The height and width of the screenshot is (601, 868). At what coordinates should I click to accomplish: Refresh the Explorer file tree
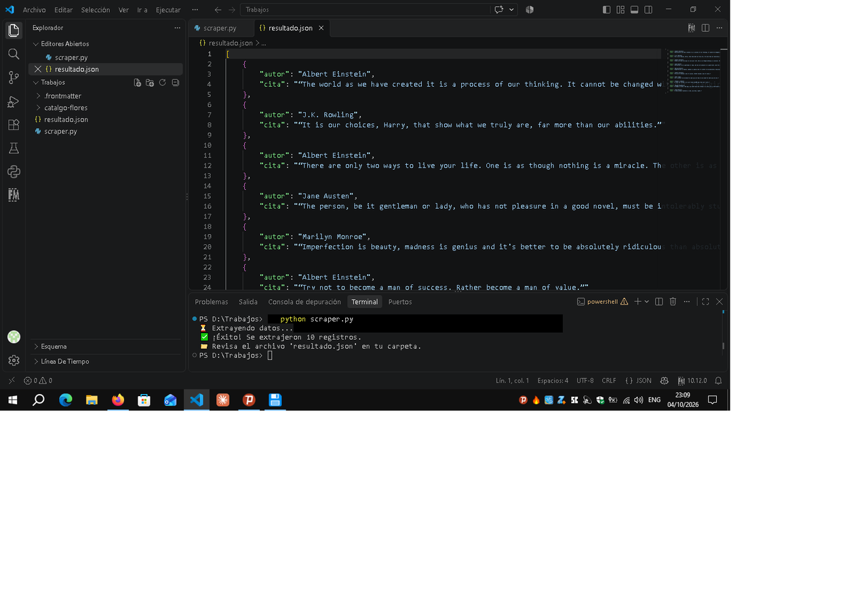[162, 83]
